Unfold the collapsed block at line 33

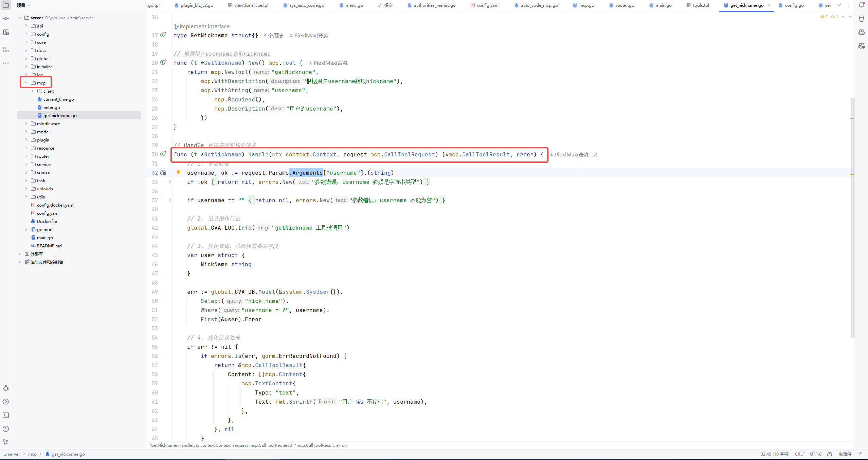pyautogui.click(x=170, y=182)
